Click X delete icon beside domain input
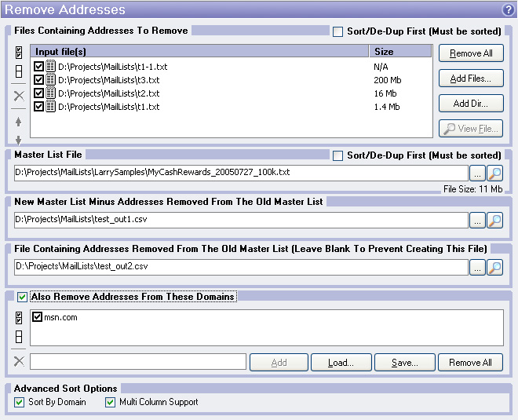The width and height of the screenshot is (518, 420). [x=20, y=362]
